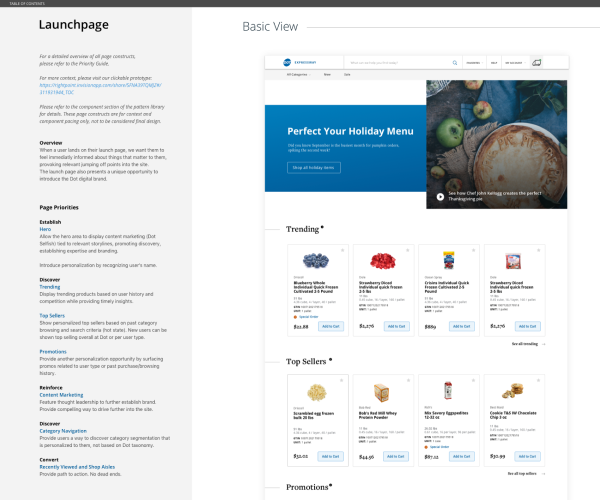Click Shop all holiday items button
Image resolution: width=600 pixels, height=500 pixels.
[x=313, y=168]
